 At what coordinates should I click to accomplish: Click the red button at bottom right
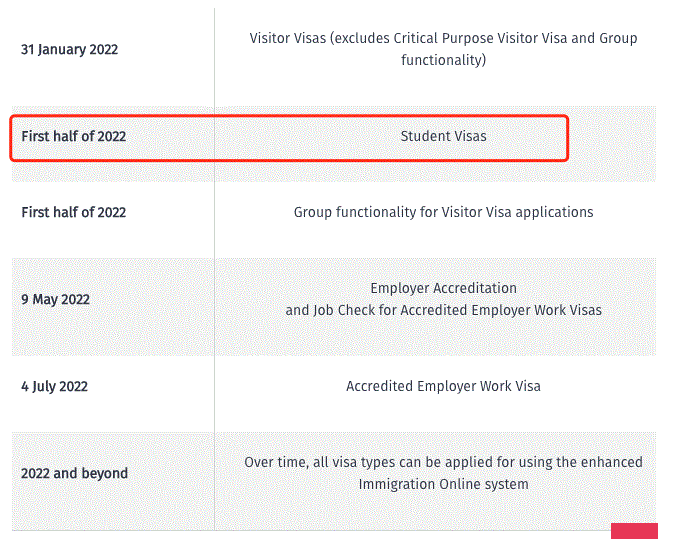634,531
